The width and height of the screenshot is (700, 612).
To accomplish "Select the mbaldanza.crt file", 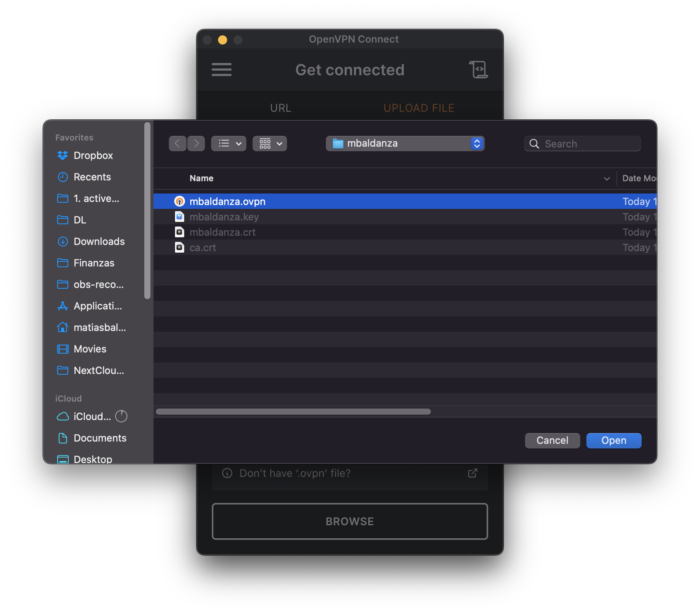I will [x=405, y=232].
